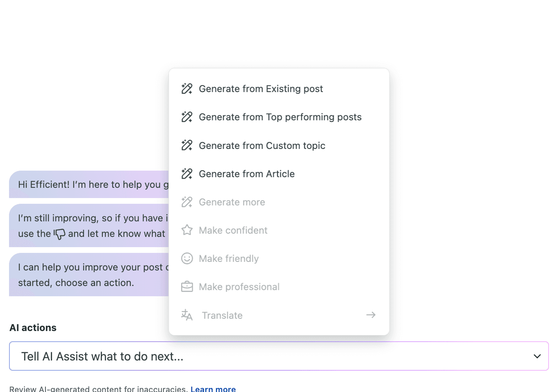Click the star icon for Make confident

187,230
